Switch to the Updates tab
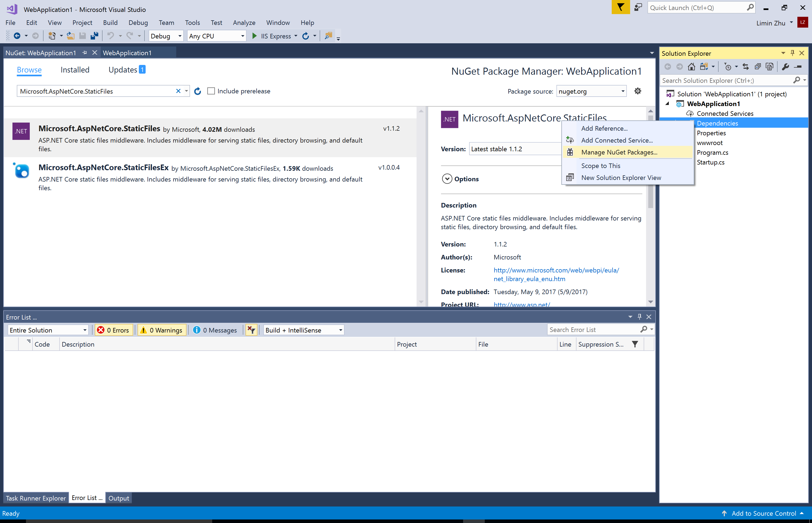Viewport: 812px width, 523px height. click(x=123, y=70)
